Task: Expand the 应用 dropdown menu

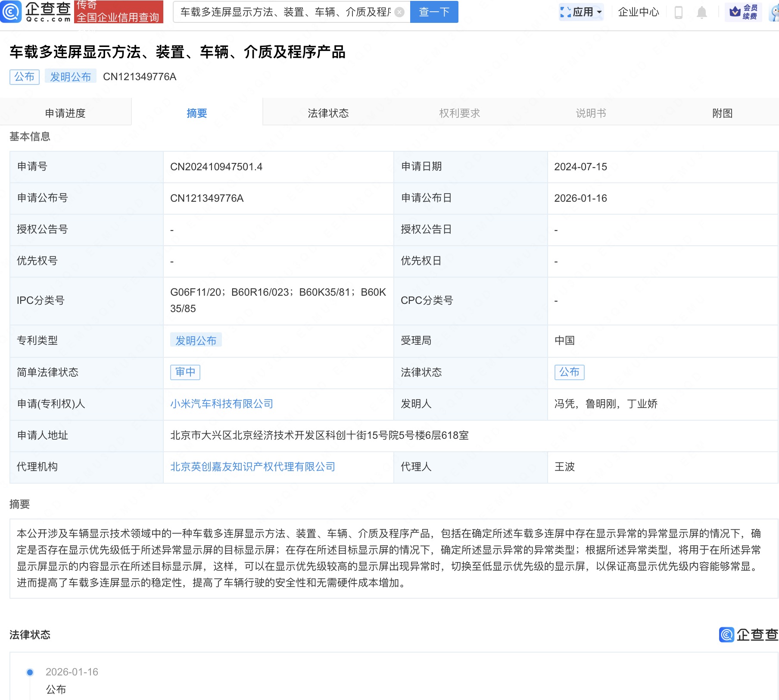Action: tap(581, 12)
